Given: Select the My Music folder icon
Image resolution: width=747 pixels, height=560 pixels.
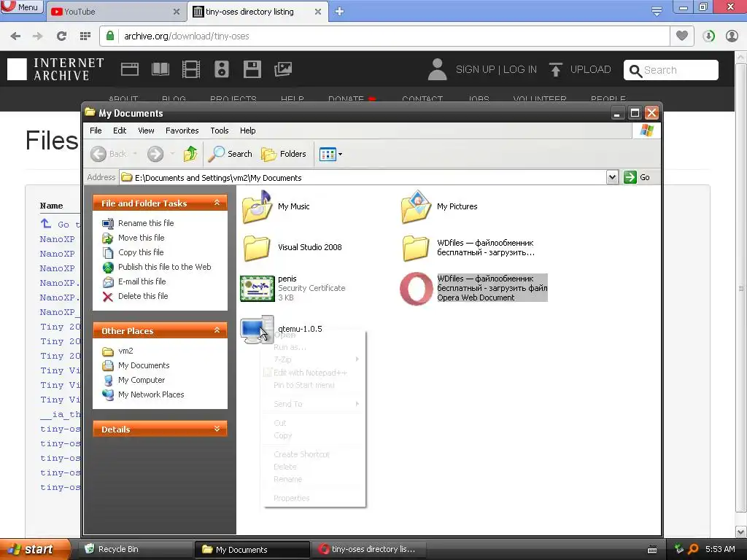Looking at the screenshot, I should (x=257, y=206).
